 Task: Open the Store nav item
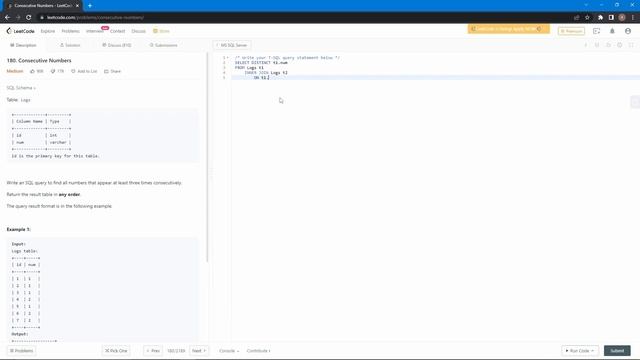[x=161, y=31]
